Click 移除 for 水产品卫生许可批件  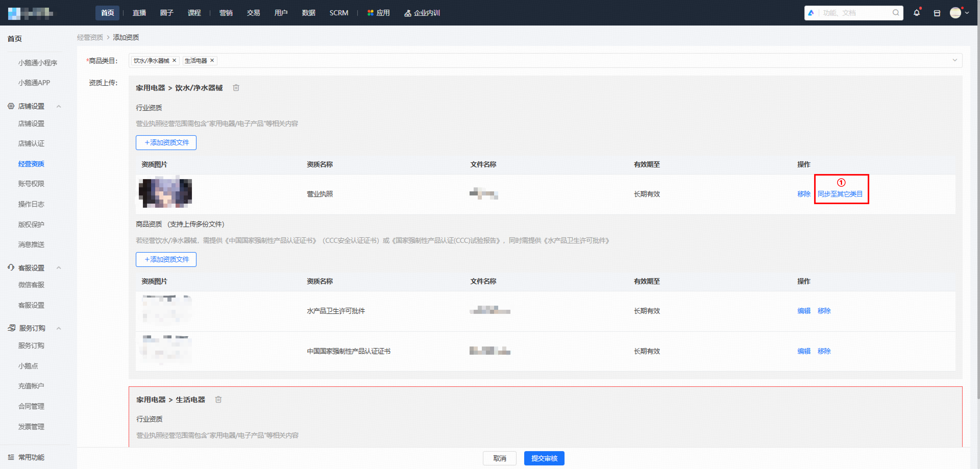(x=824, y=311)
